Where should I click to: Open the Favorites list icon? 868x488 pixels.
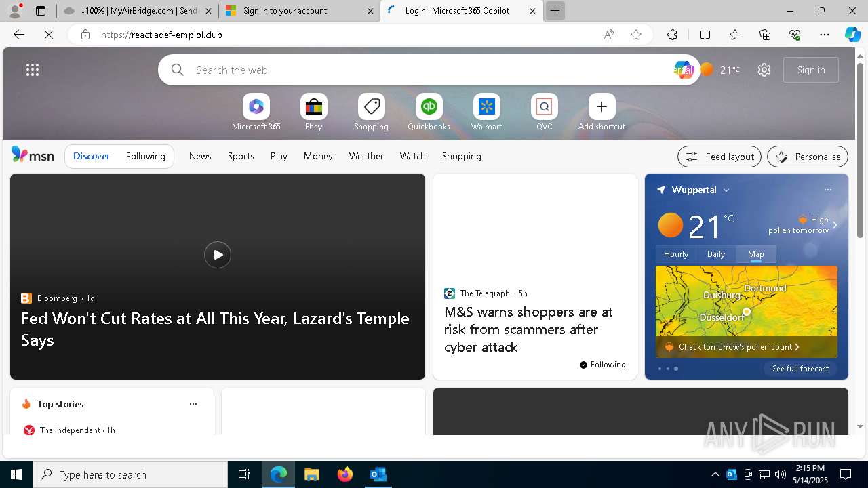pyautogui.click(x=735, y=35)
